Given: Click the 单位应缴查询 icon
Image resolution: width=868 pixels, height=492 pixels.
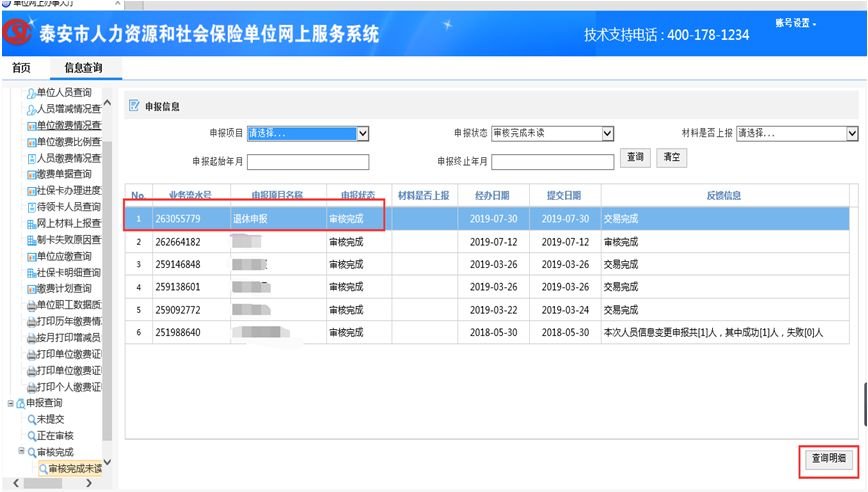Looking at the screenshot, I should click(31, 256).
